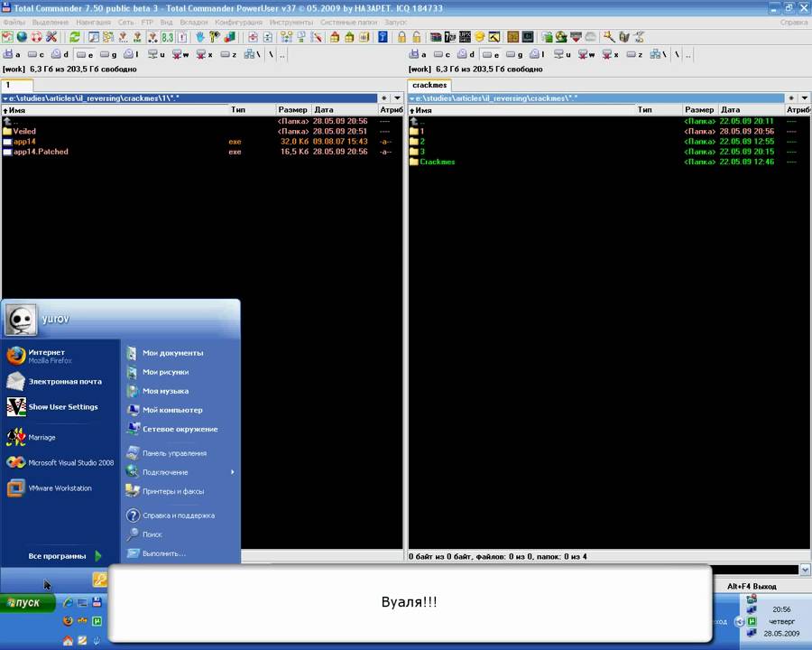Sort left panel by Размер column

293,110
